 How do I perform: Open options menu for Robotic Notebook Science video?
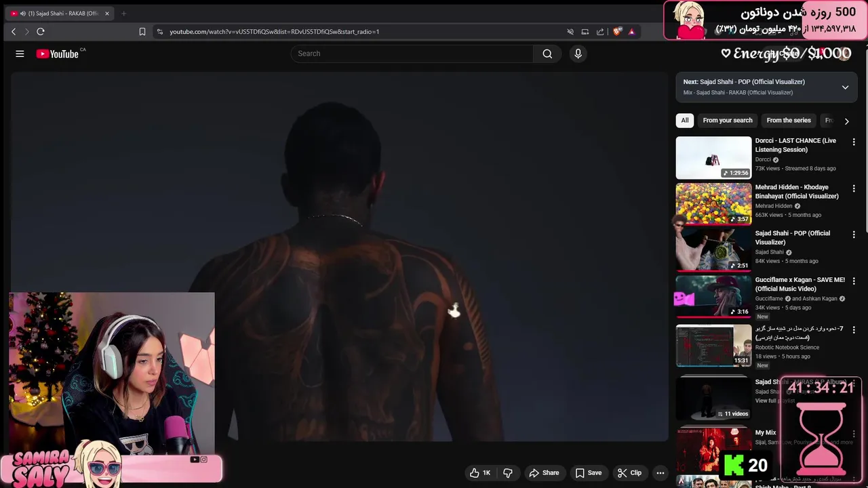(x=854, y=329)
